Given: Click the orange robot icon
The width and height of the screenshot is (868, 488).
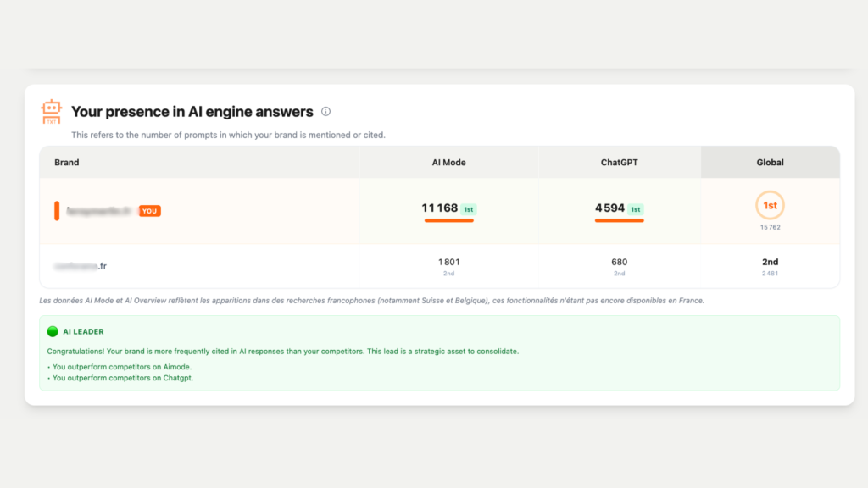Looking at the screenshot, I should (x=51, y=112).
